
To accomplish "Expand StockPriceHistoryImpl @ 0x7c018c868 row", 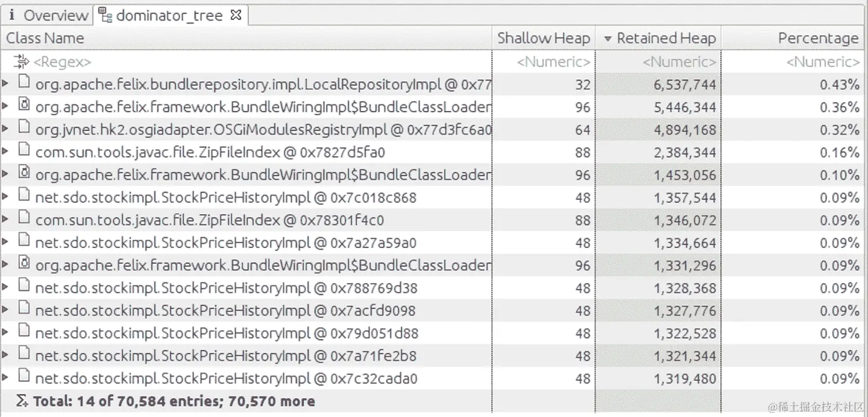I will click(5, 197).
